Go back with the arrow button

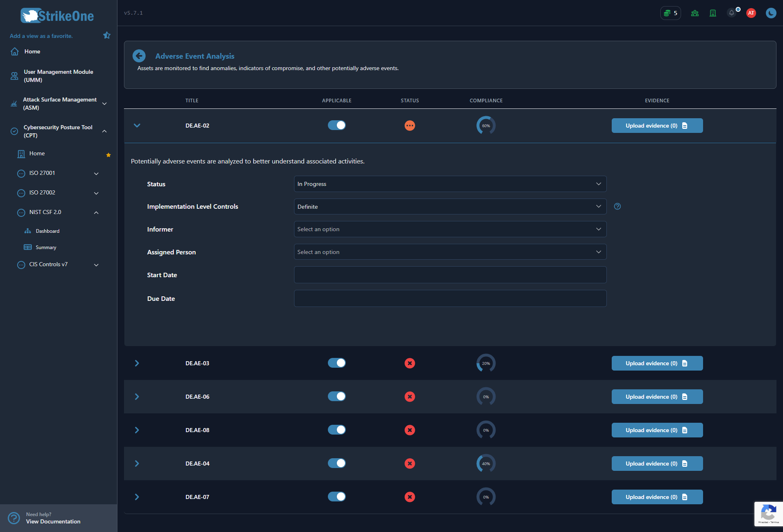(139, 56)
